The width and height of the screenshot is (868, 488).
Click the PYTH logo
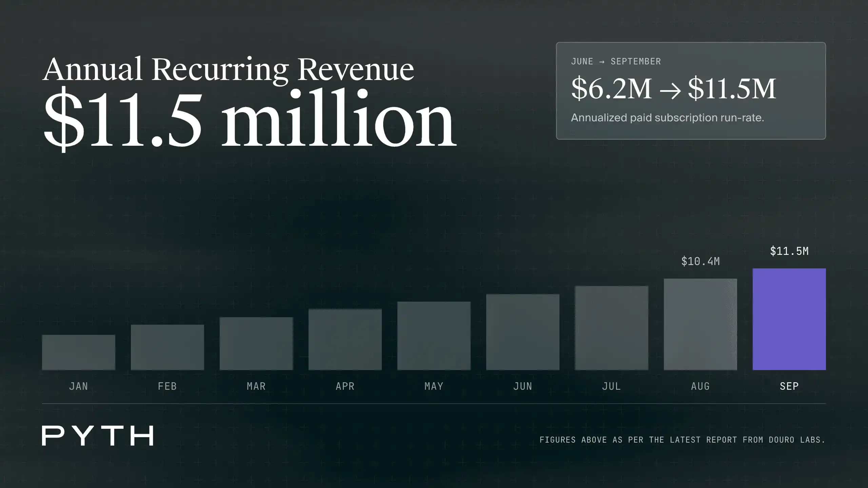point(98,435)
